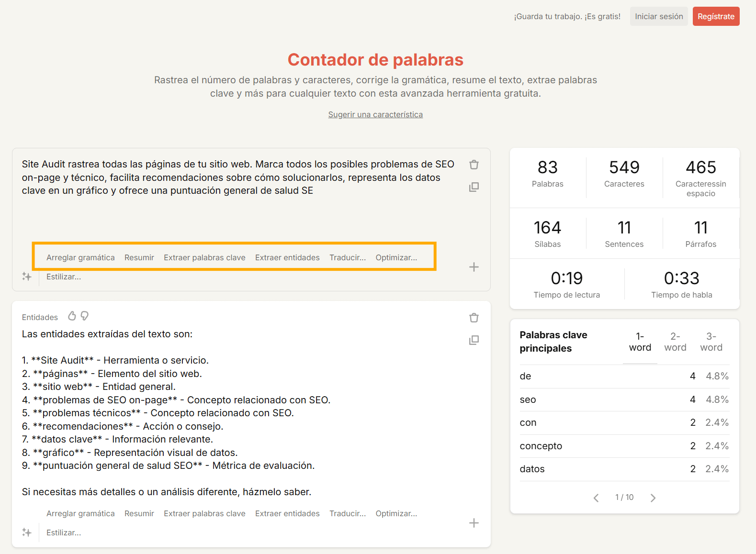Click Arreglar gramática in Entidades card
Screen dimensions: 756x554
pyautogui.click(x=80, y=513)
